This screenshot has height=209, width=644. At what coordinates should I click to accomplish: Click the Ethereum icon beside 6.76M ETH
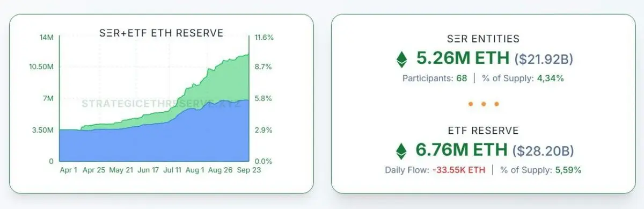[x=401, y=150]
